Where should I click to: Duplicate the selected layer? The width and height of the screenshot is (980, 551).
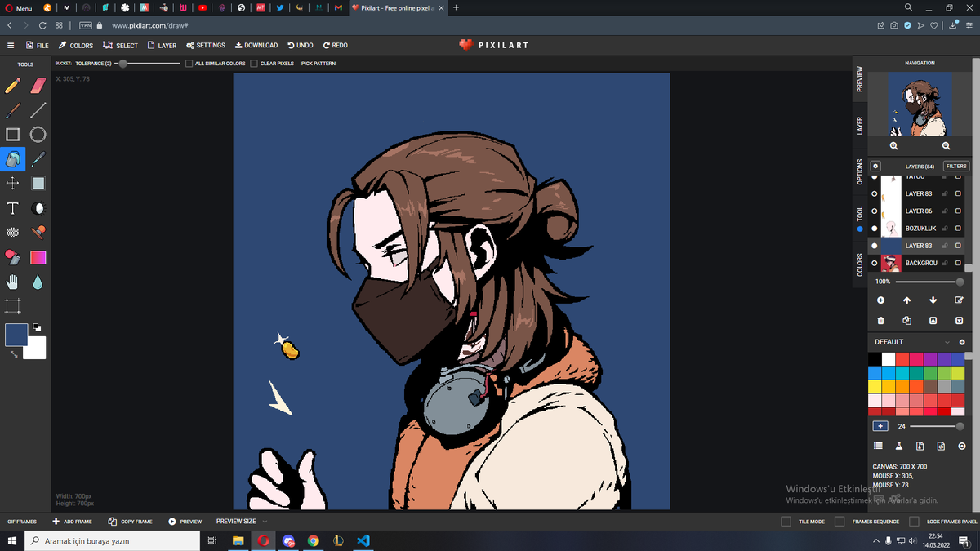[x=906, y=321]
